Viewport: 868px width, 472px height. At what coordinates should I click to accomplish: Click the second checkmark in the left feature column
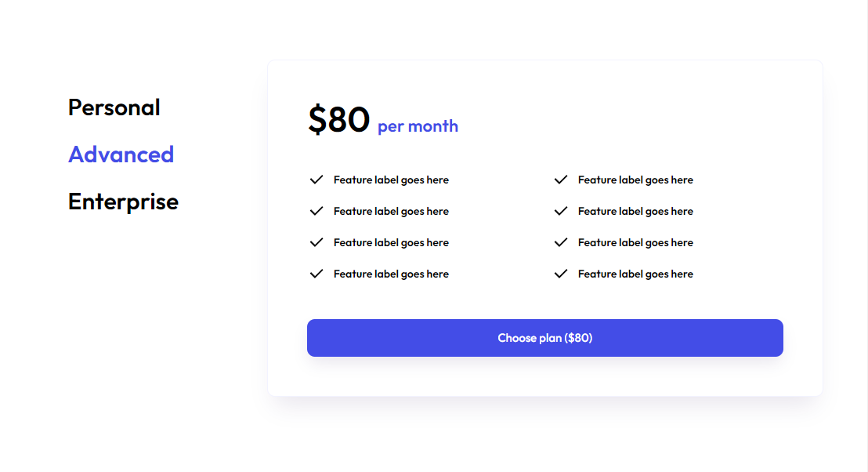(x=316, y=211)
